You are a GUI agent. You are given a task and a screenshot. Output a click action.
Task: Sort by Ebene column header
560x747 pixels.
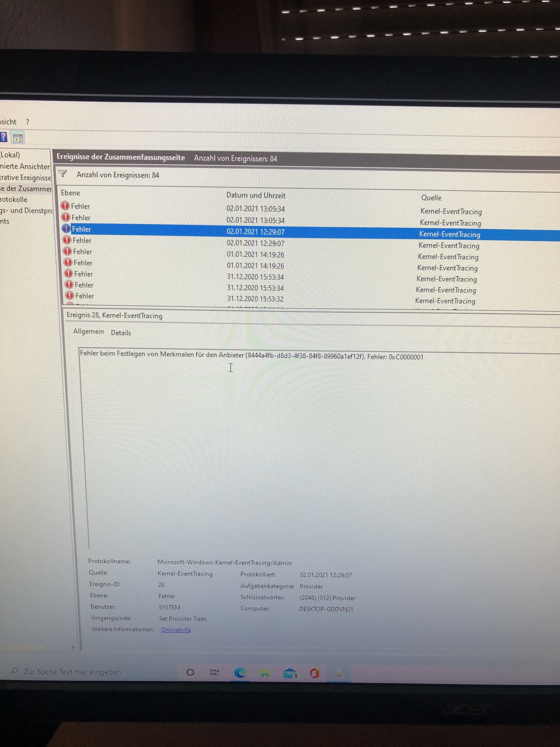click(x=71, y=193)
